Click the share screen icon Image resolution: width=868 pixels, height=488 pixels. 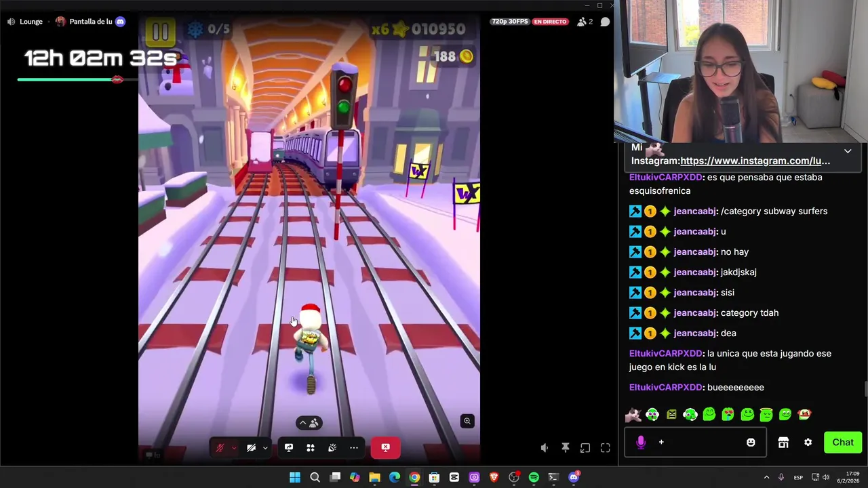click(x=289, y=448)
